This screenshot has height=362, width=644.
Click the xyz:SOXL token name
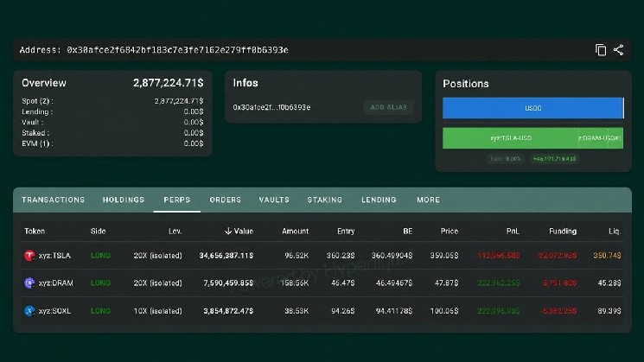pos(54,311)
